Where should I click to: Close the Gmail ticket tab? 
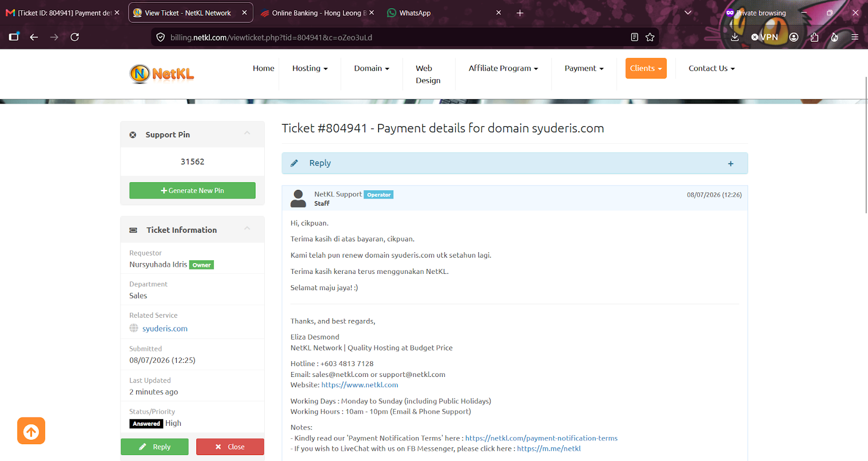point(117,12)
